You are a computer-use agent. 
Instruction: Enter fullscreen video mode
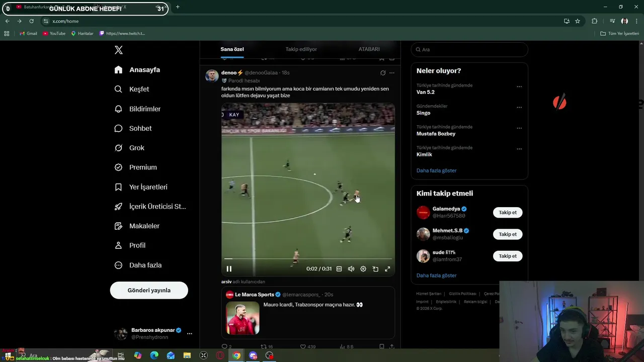click(x=387, y=269)
